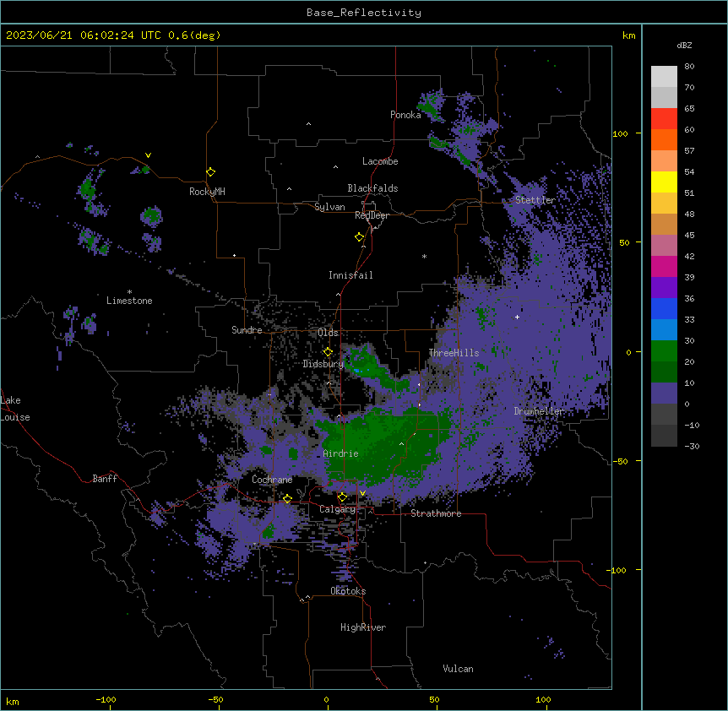The height and width of the screenshot is (711, 728).
Task: Click the dBZ legend heading
Action: [x=684, y=46]
